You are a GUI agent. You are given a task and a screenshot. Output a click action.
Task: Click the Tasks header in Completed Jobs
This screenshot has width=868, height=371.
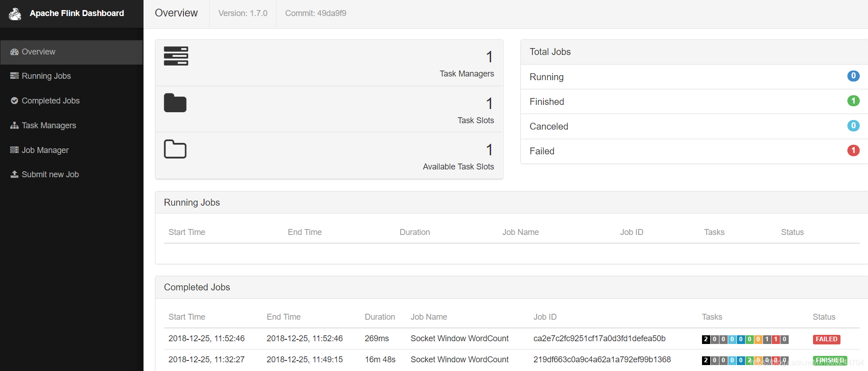coord(712,317)
